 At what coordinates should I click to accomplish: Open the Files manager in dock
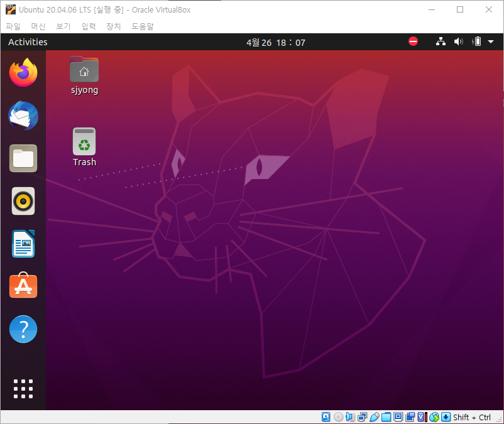23,158
